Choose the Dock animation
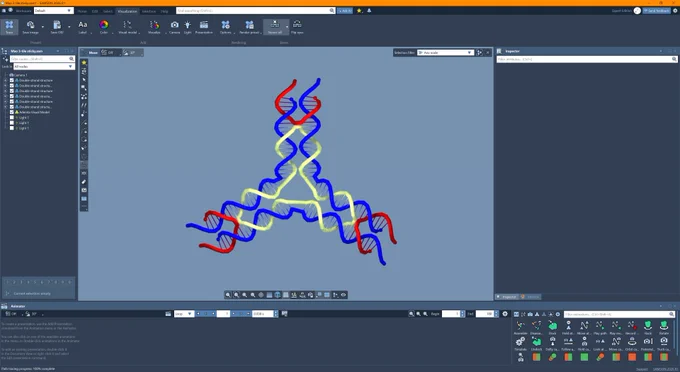This screenshot has width=680, height=372. (552, 327)
